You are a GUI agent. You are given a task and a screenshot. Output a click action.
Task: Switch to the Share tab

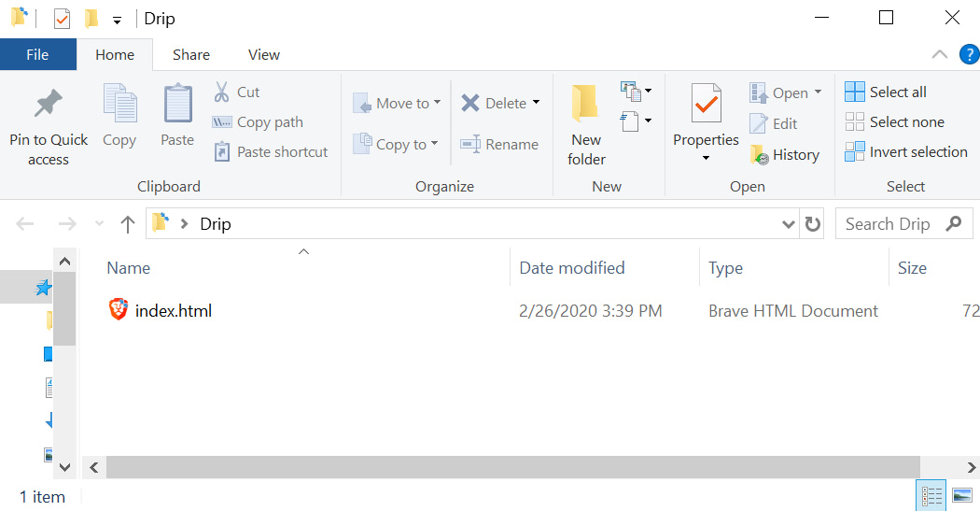click(191, 54)
